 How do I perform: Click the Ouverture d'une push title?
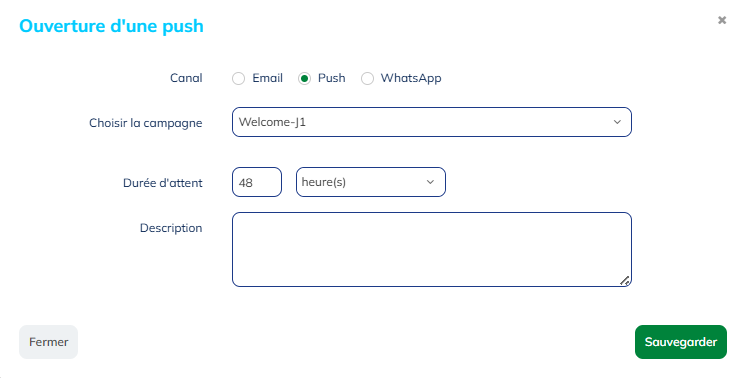(111, 26)
